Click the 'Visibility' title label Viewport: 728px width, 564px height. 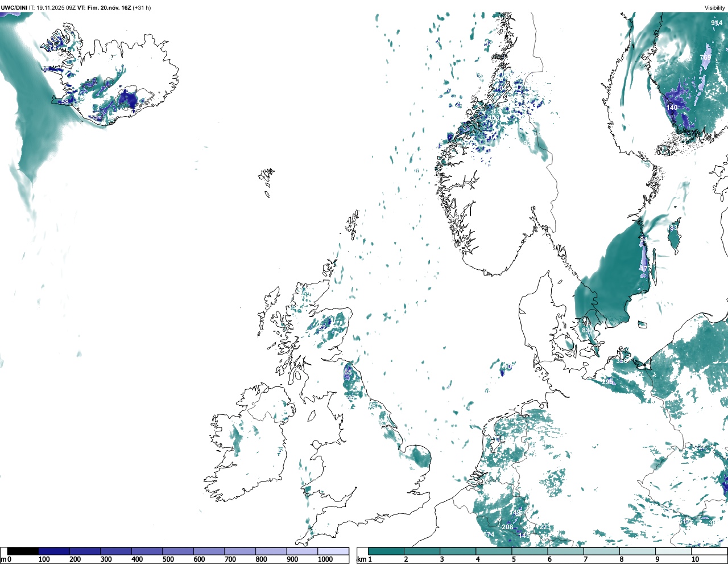click(715, 7)
